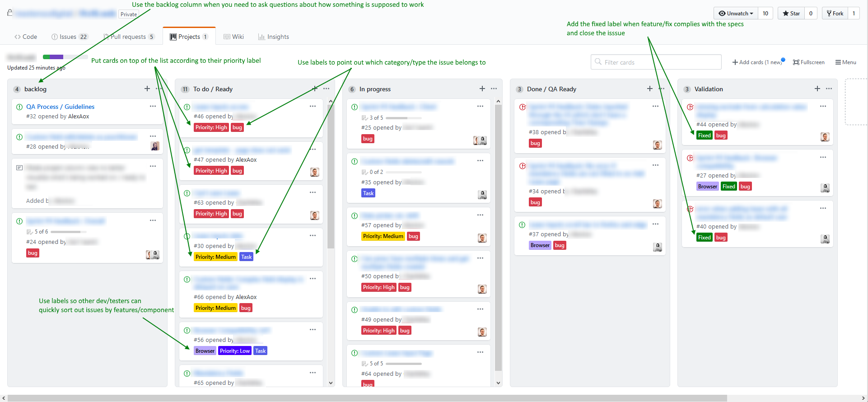This screenshot has width=868, height=402.
Task: Go to the Insights tab
Action: [x=274, y=37]
